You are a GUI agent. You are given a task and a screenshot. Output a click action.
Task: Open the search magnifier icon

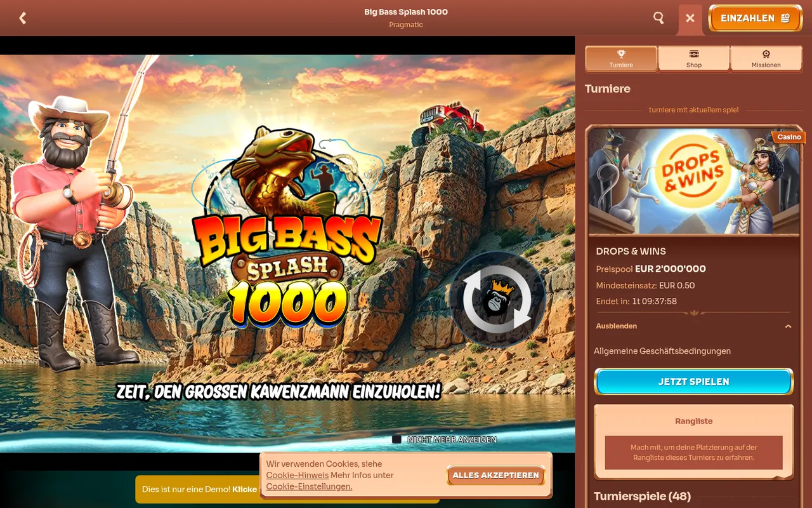659,18
